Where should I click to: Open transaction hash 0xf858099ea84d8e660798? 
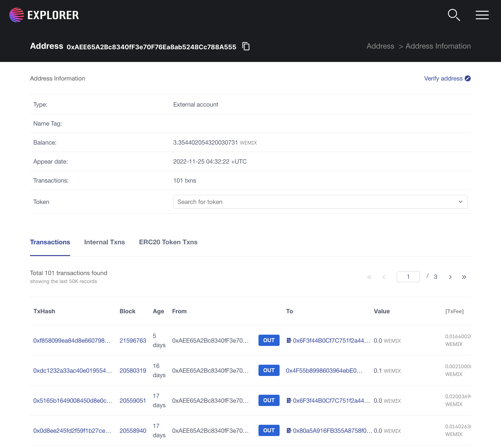pyautogui.click(x=72, y=341)
